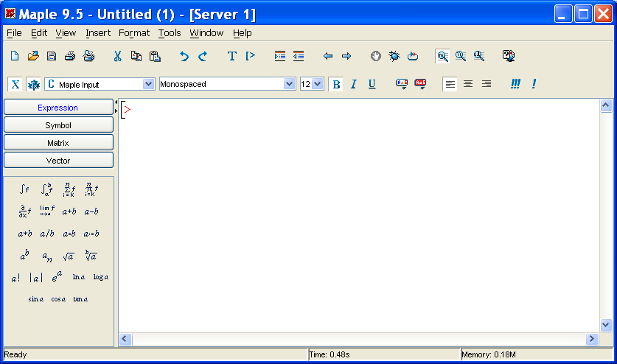Open the File menu
This screenshot has width=617, height=364.
(x=14, y=33)
